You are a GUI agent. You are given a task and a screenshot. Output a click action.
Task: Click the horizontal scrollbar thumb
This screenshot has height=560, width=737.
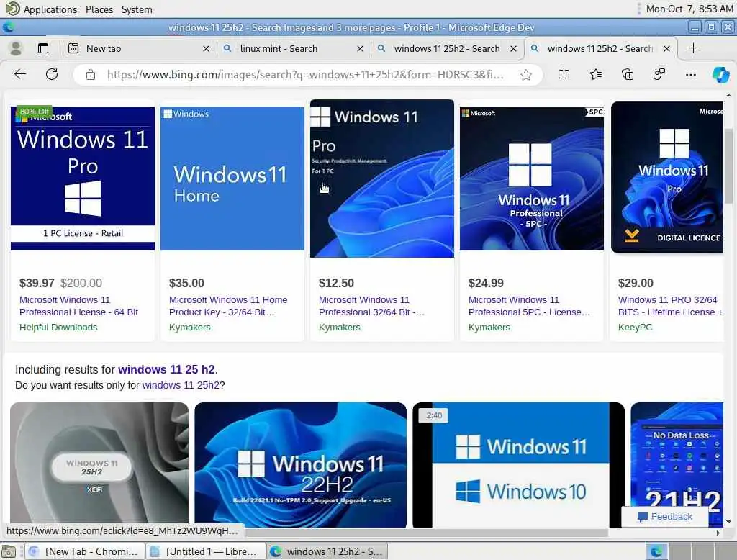426,533
